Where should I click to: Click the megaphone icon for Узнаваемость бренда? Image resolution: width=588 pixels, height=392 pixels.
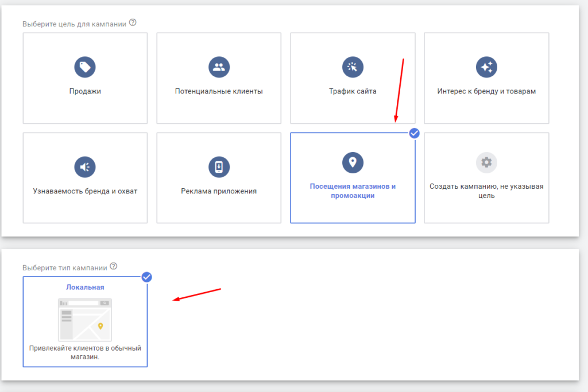[x=85, y=167]
